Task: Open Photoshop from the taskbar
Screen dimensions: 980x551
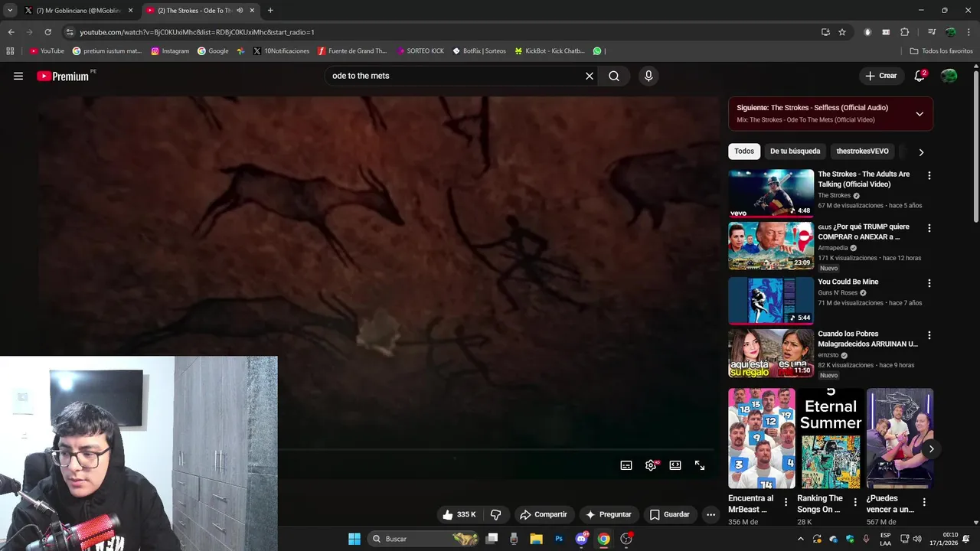Action: (559, 539)
